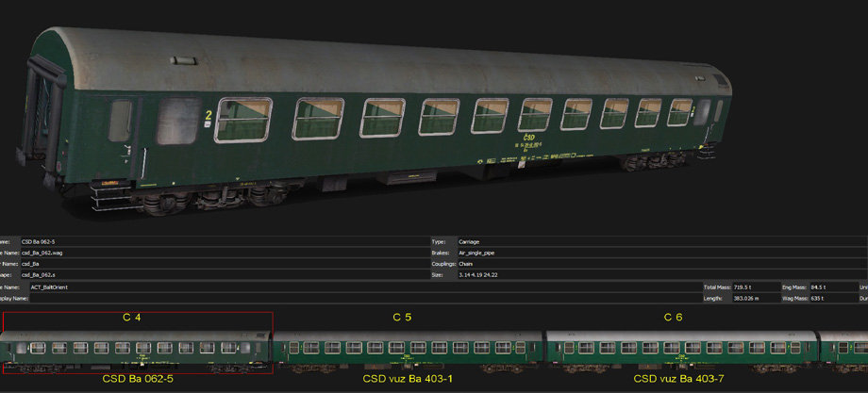Click the Length value 383.026 m
This screenshot has width=868, height=393.
(755, 299)
